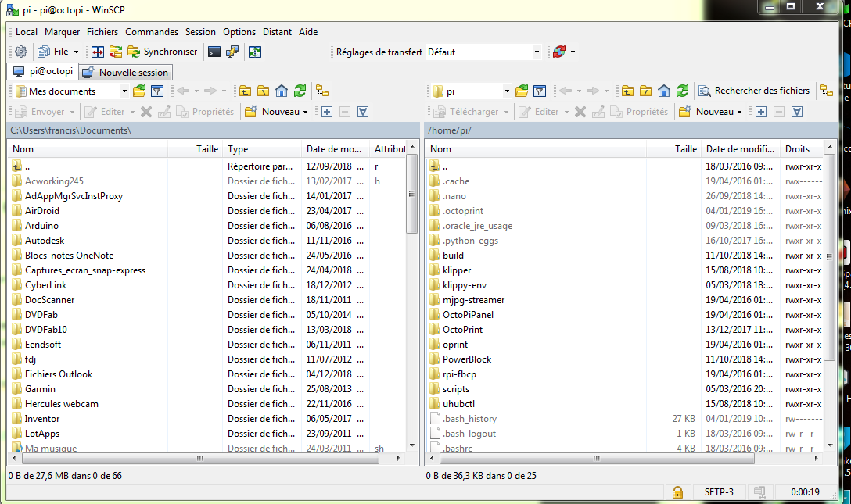The height and width of the screenshot is (504, 851).
Task: Open the Nouvelle session tab
Action: click(x=127, y=72)
